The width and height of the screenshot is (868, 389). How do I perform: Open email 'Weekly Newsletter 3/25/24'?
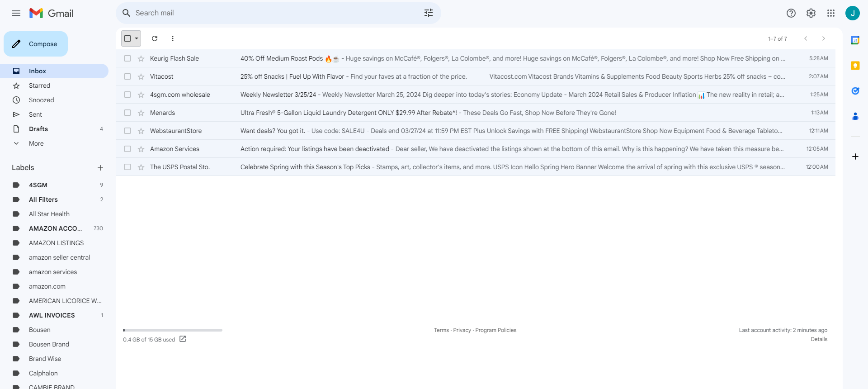click(476, 95)
